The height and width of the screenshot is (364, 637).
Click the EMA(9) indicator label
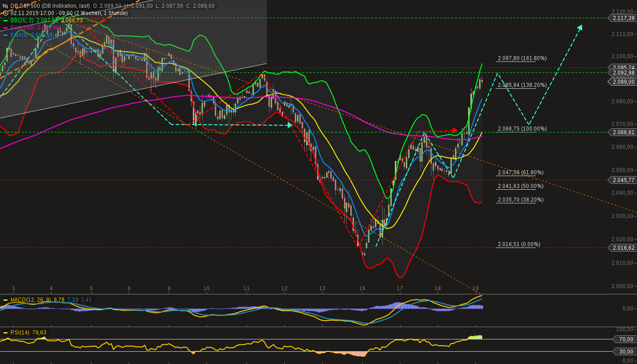pos(20,35)
